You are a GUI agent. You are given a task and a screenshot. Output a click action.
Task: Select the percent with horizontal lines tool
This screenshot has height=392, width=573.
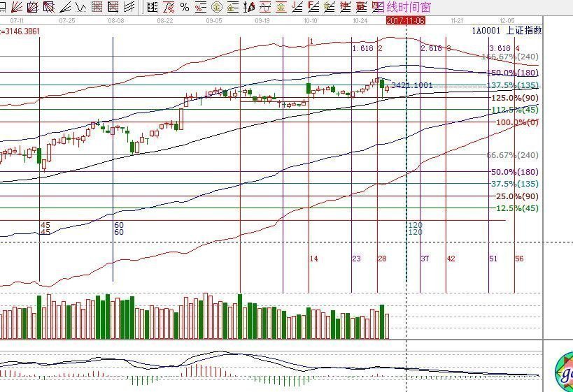[x=201, y=7]
